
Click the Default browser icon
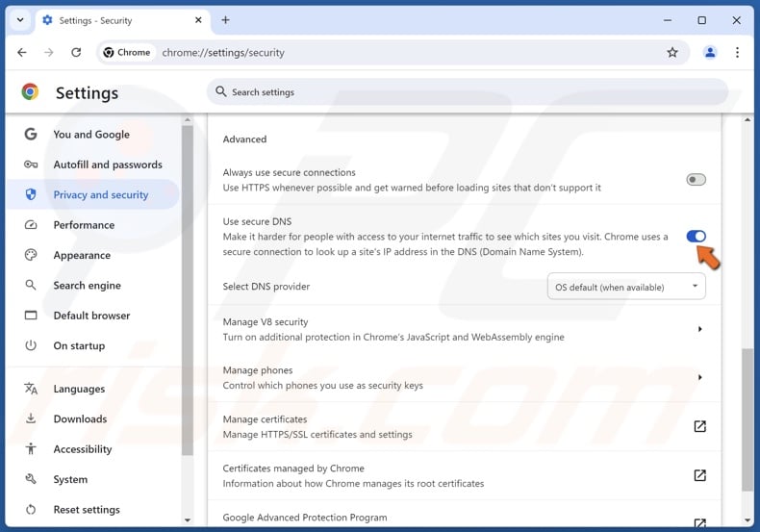tap(31, 316)
